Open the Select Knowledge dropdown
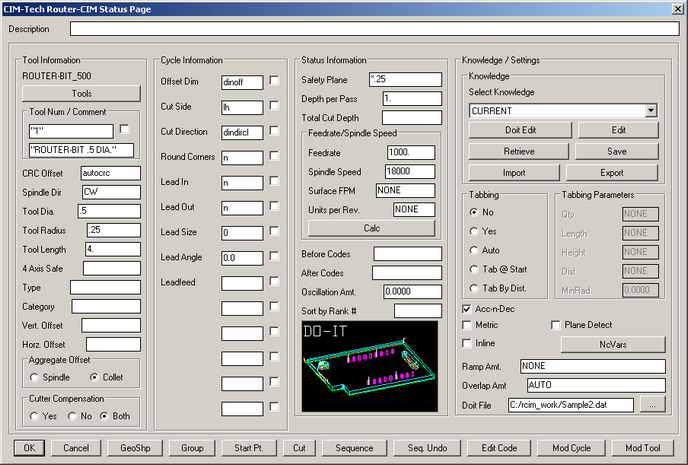Image resolution: width=688 pixels, height=465 pixels. pyautogui.click(x=651, y=111)
